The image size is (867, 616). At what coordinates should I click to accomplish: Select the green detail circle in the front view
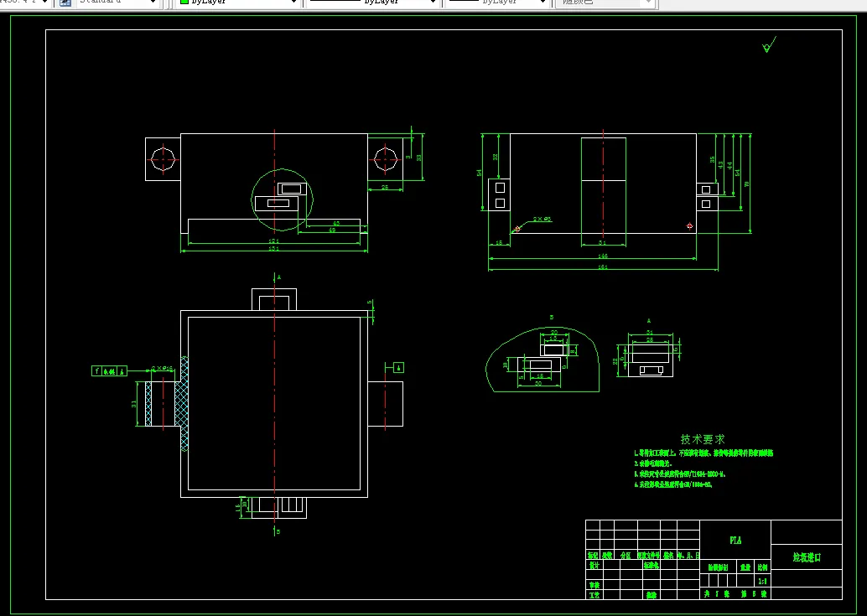coord(282,199)
